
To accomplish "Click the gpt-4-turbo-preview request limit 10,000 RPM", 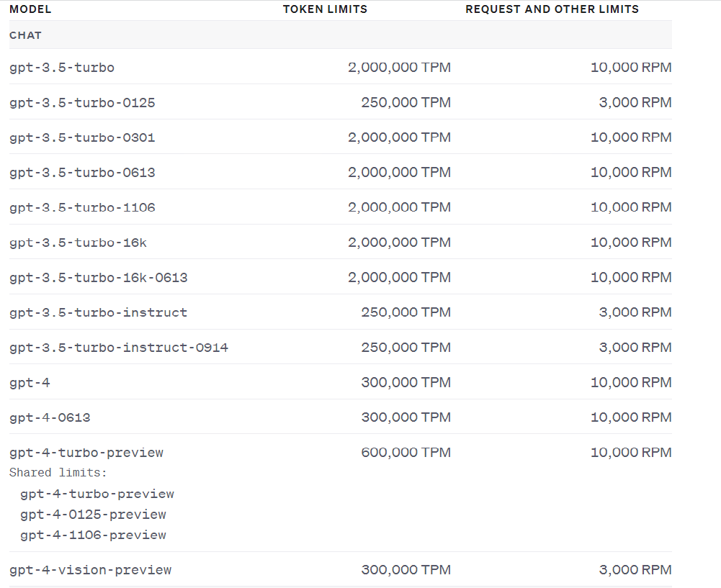I will coord(631,452).
